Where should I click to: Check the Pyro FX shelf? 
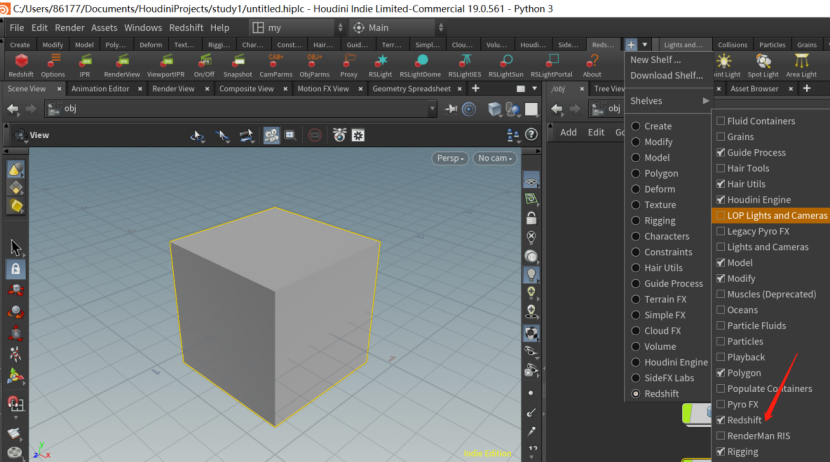(x=720, y=404)
